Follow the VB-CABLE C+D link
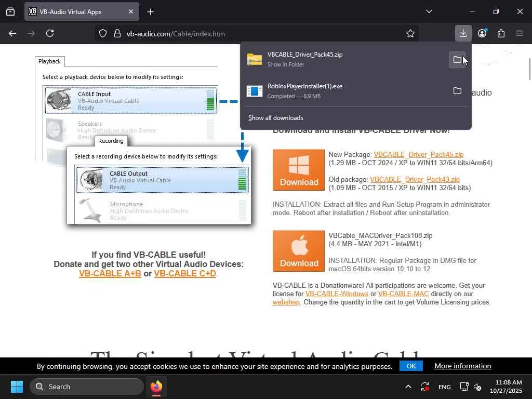Viewport: 532px width, 399px height. point(185,273)
